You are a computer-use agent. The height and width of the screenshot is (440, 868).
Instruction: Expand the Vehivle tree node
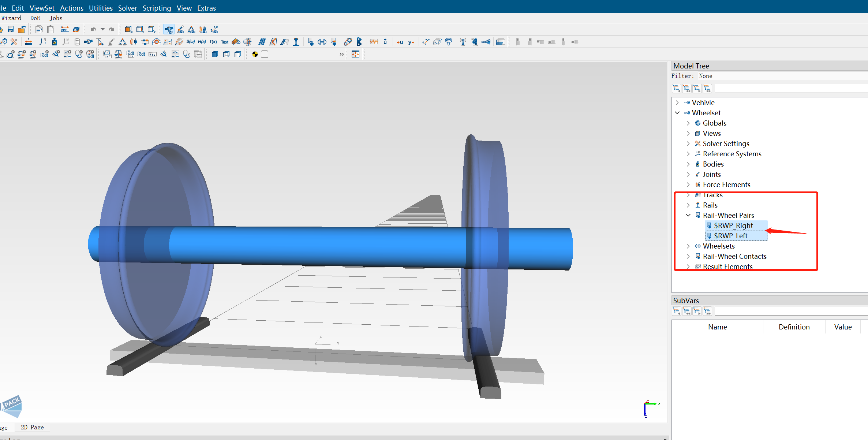[x=677, y=102]
